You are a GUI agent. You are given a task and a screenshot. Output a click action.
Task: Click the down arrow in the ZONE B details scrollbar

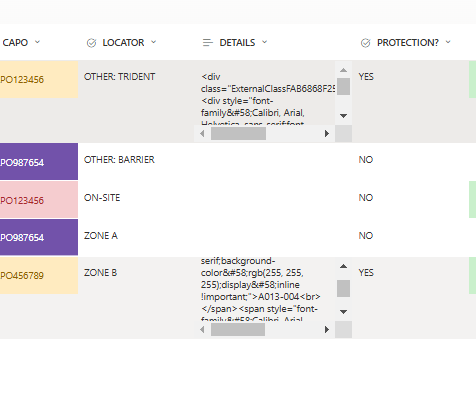343,312
